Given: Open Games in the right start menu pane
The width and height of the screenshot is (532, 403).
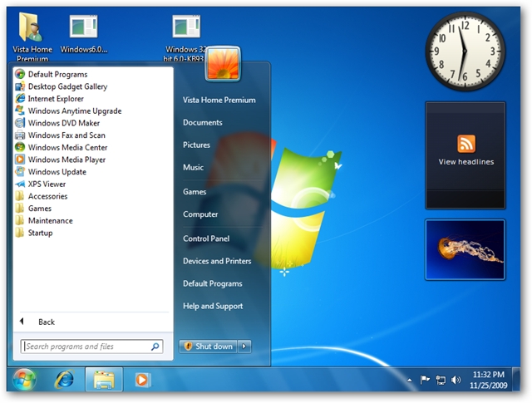Looking at the screenshot, I should coord(195,192).
